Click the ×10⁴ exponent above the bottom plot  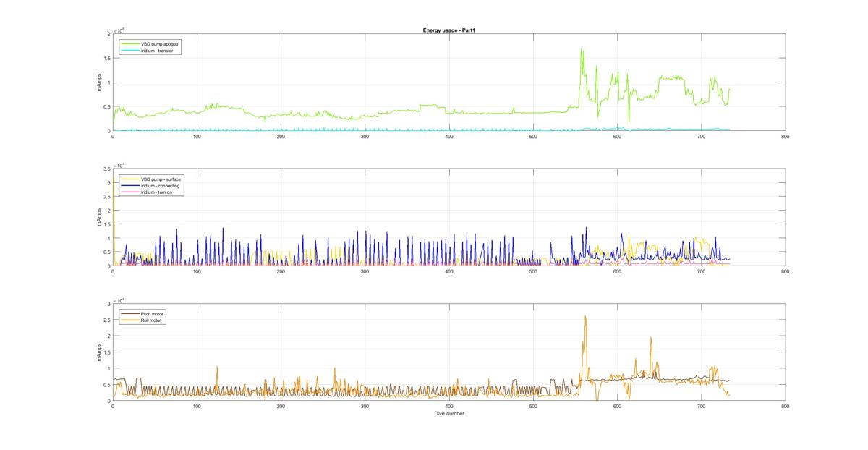119,300
